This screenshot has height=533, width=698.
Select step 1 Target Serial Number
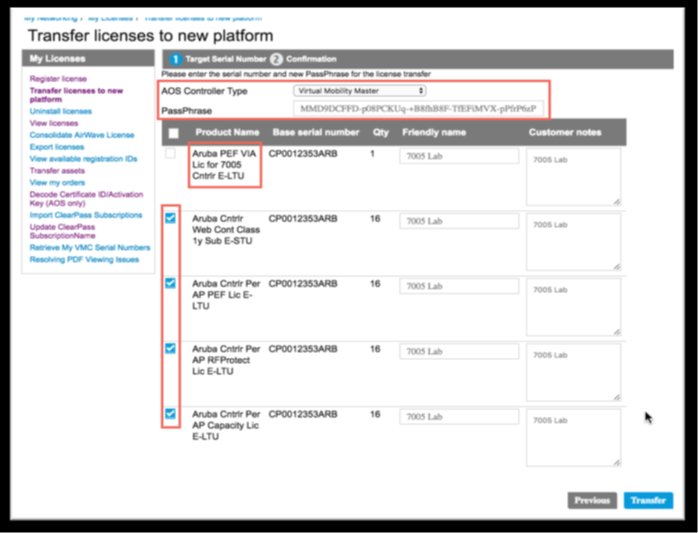coord(218,59)
